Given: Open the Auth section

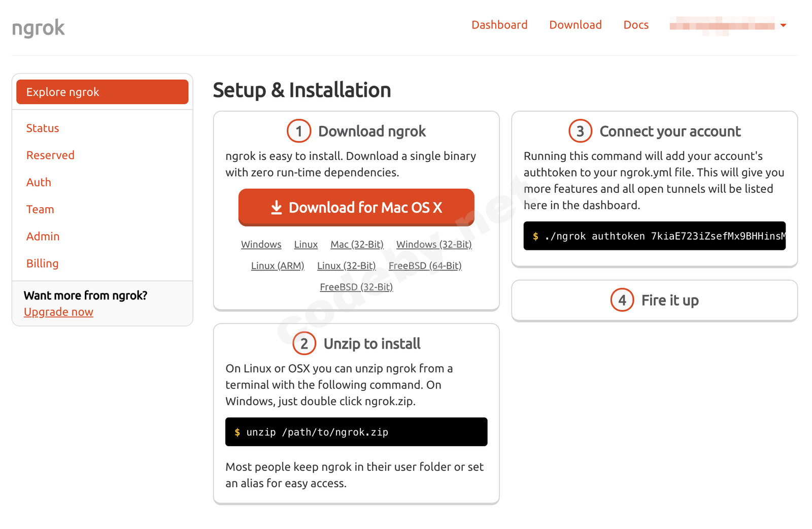Looking at the screenshot, I should coord(39,182).
